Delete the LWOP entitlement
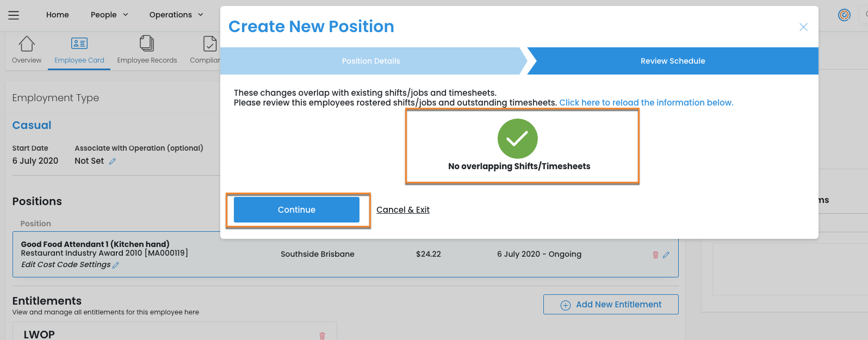Screen dimensions: 868x340 point(322,336)
